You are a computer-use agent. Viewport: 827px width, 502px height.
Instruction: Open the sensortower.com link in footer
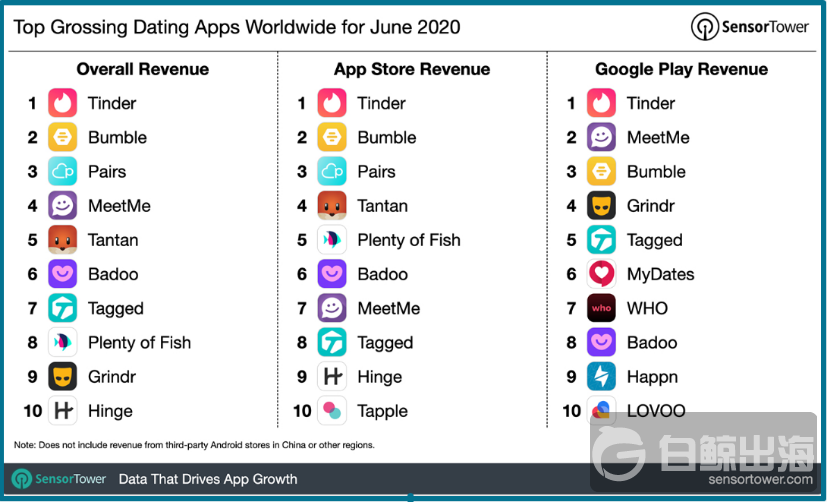pyautogui.click(x=760, y=479)
